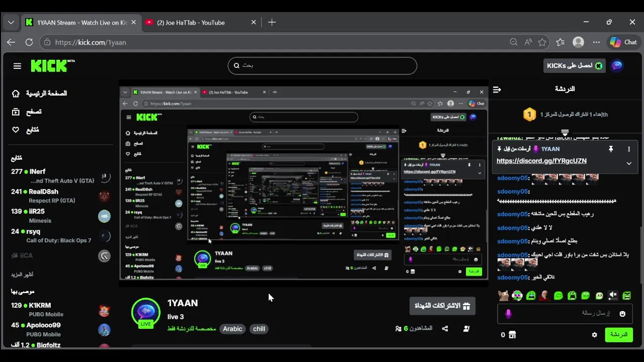Viewport: 644px width, 362px height.
Task: Click the chat scrollbar
Action: click(x=640, y=255)
